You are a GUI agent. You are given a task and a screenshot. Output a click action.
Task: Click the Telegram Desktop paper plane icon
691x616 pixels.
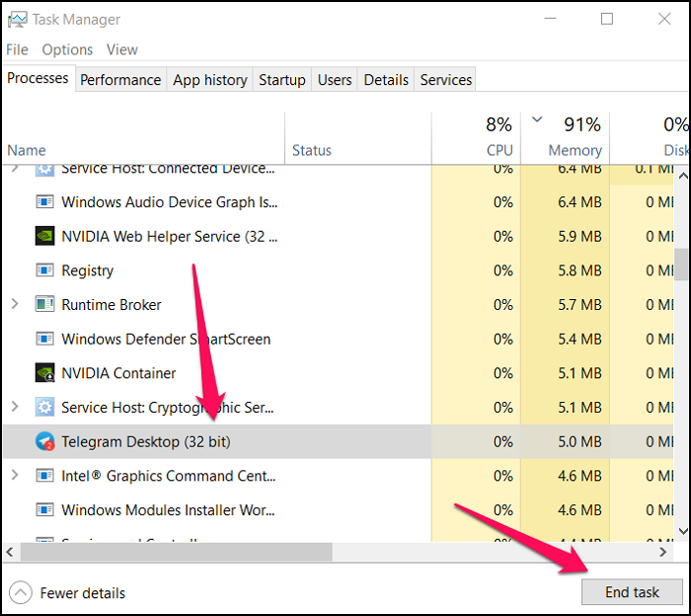[x=44, y=441]
